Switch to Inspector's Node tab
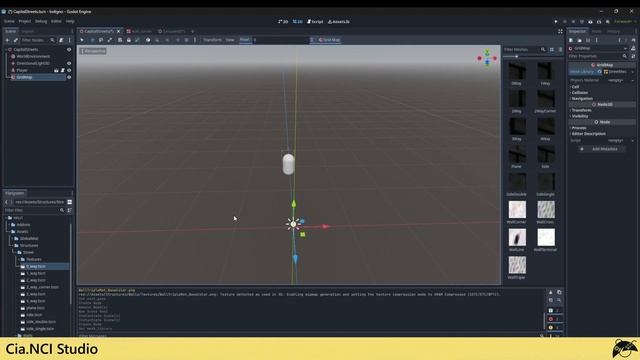The image size is (640, 360). [596, 31]
